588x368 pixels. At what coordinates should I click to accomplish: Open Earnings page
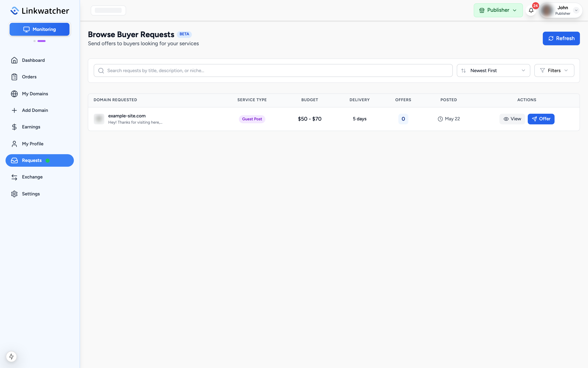coord(40,127)
